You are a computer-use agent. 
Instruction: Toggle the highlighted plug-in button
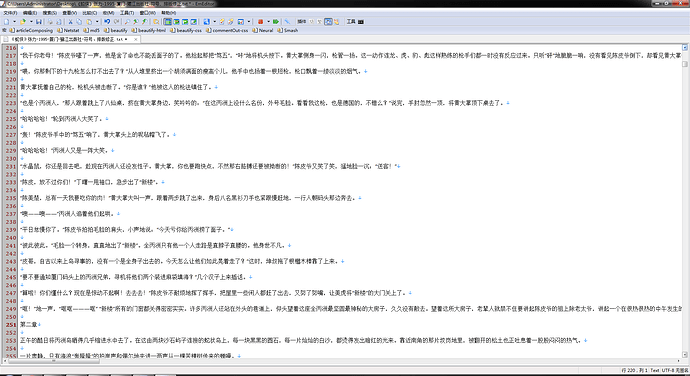(328, 22)
